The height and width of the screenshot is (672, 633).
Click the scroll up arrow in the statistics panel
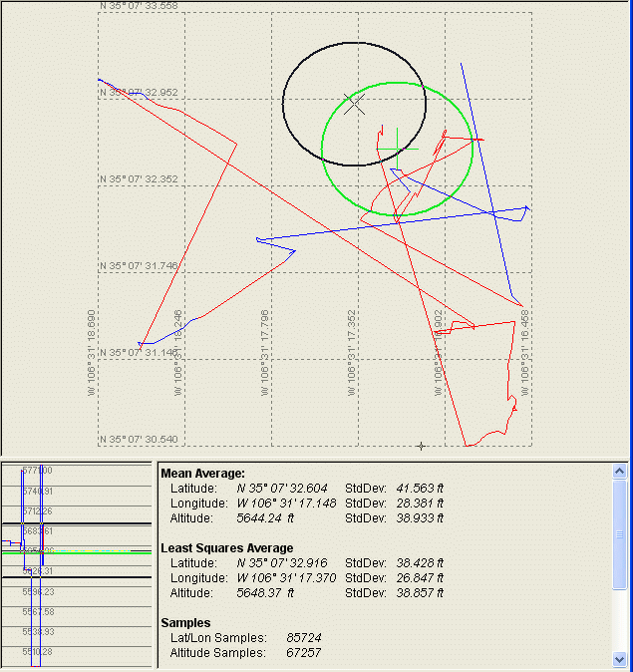coord(619,471)
